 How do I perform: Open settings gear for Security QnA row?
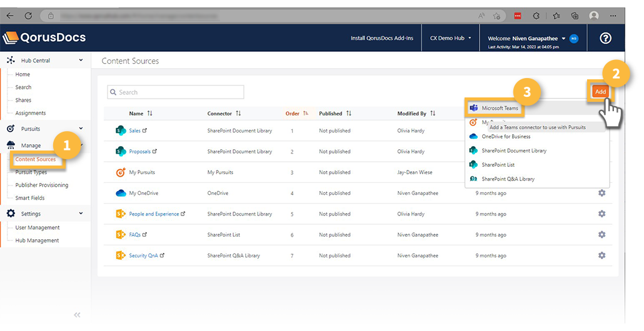[x=601, y=255]
